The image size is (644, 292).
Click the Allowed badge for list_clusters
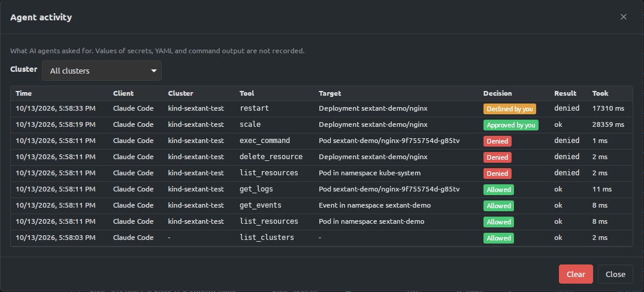click(x=498, y=238)
